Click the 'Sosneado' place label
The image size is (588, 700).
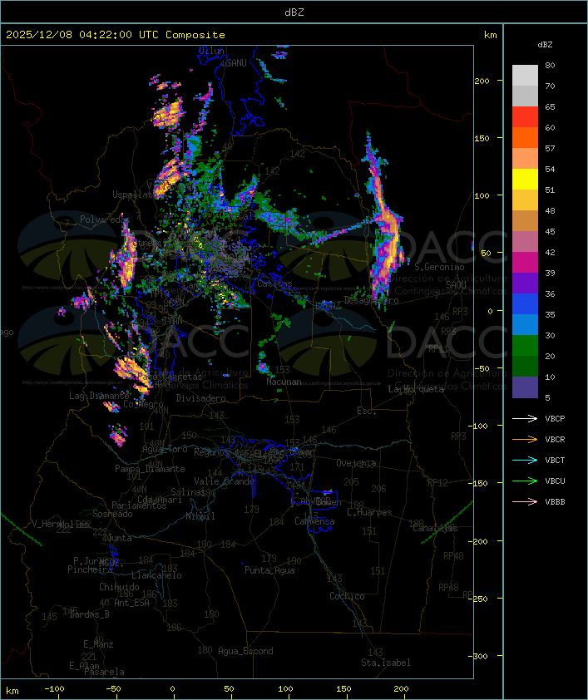click(x=112, y=514)
